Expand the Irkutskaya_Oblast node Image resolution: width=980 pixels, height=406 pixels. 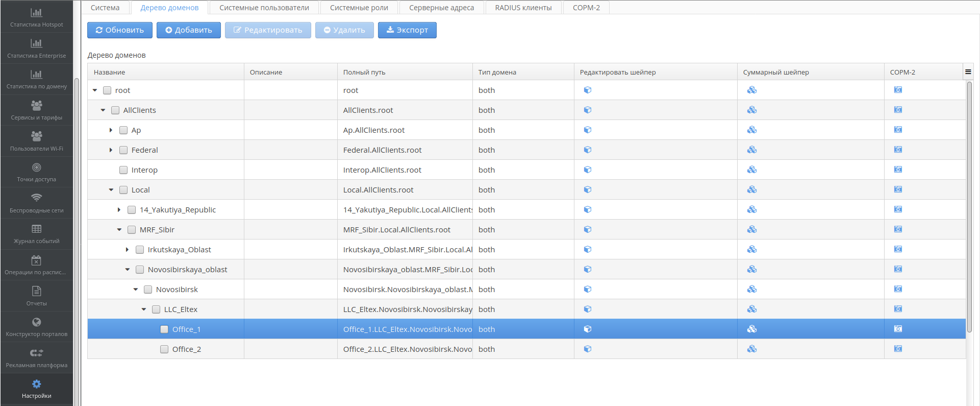click(x=127, y=250)
